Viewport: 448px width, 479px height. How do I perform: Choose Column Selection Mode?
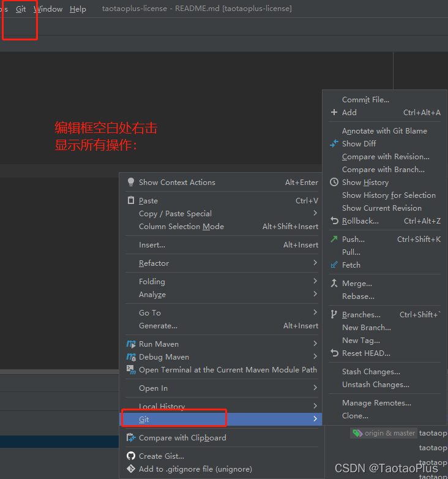point(222,227)
